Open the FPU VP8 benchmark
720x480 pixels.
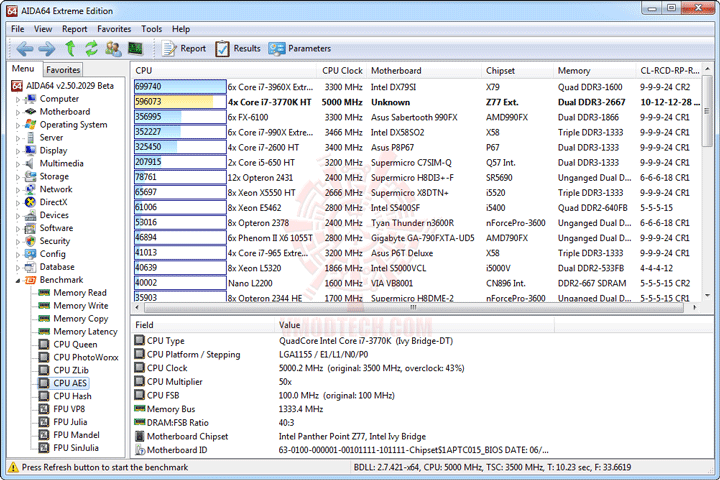pos(69,409)
